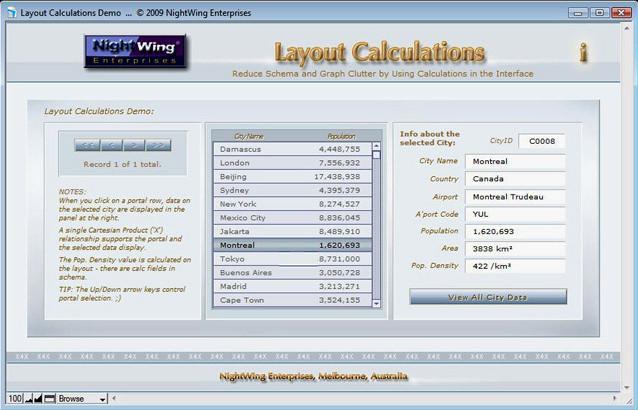Select the Cape Town row
Viewport: 638px width, 410px height.
[x=292, y=300]
